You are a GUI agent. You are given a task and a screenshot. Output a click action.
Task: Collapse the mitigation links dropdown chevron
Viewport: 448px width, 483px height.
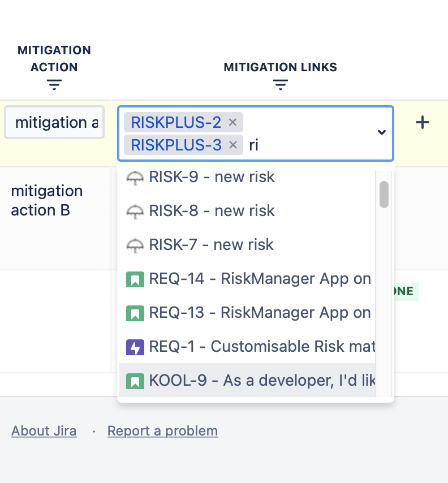coord(382,132)
